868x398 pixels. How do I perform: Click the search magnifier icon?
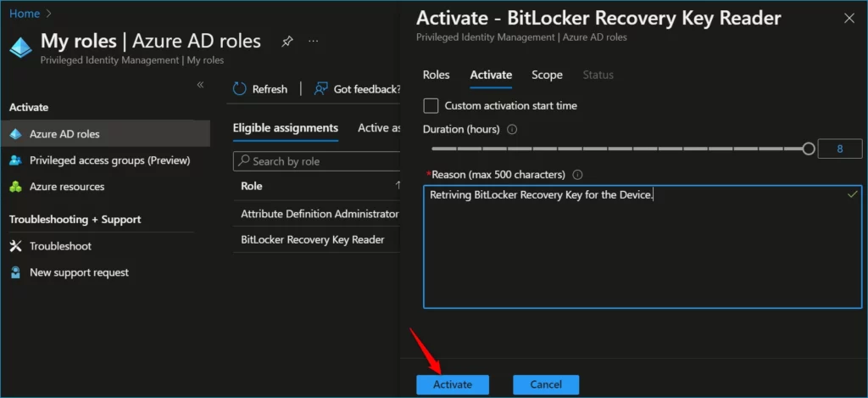pos(243,161)
